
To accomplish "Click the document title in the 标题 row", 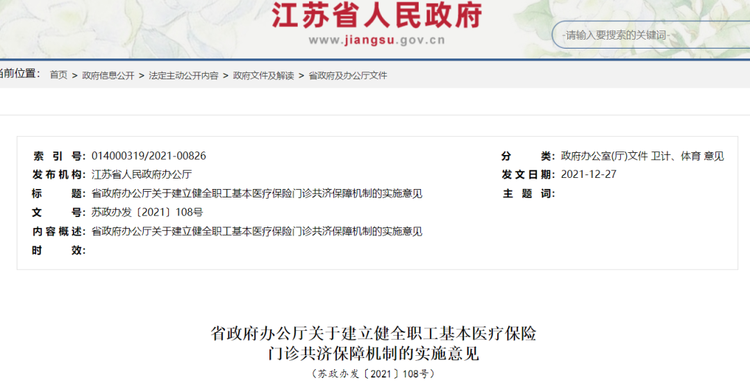I will (257, 194).
